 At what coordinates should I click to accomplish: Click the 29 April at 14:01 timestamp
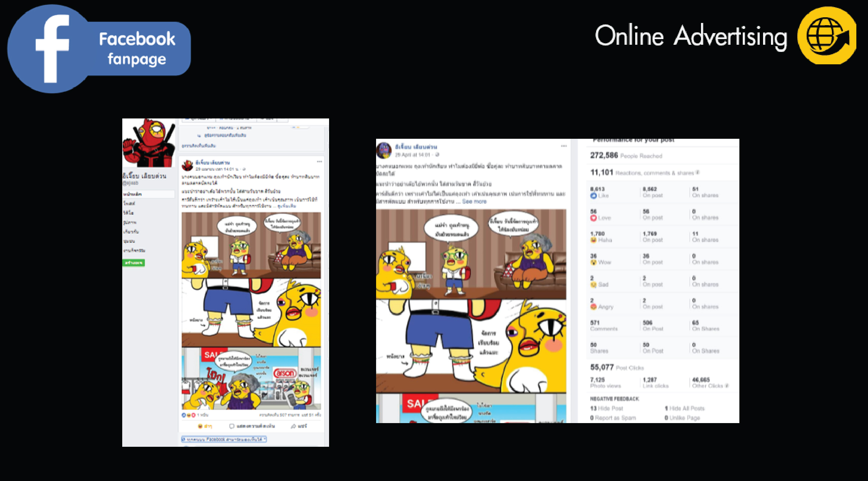point(413,155)
